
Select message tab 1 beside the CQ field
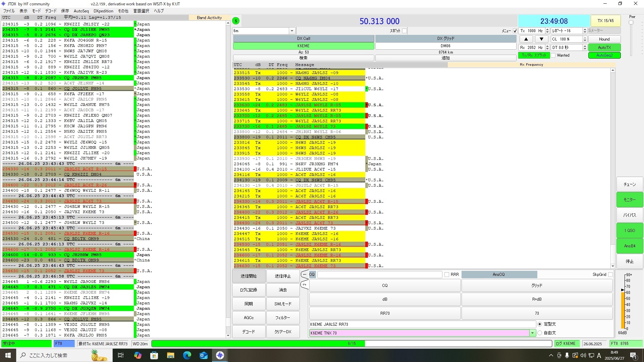[305, 275]
